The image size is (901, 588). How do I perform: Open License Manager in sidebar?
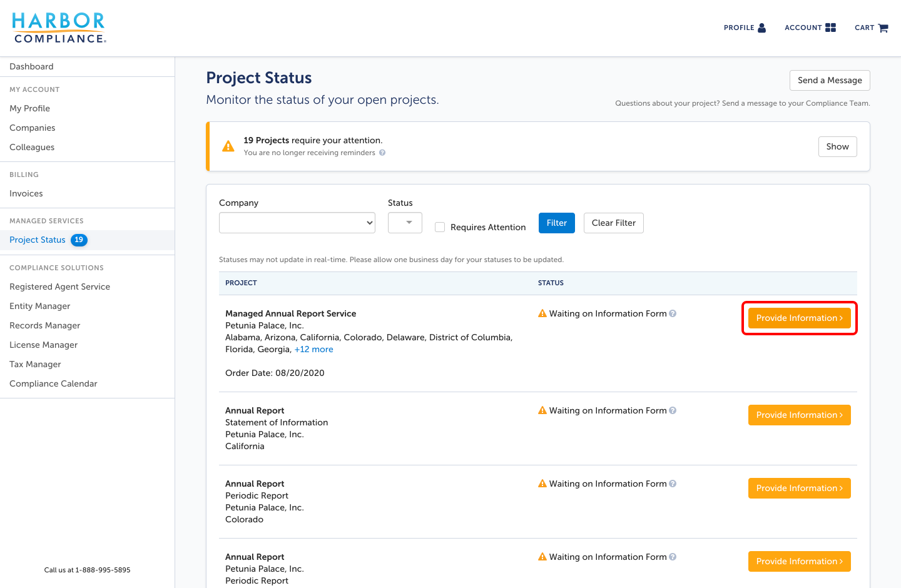43,345
